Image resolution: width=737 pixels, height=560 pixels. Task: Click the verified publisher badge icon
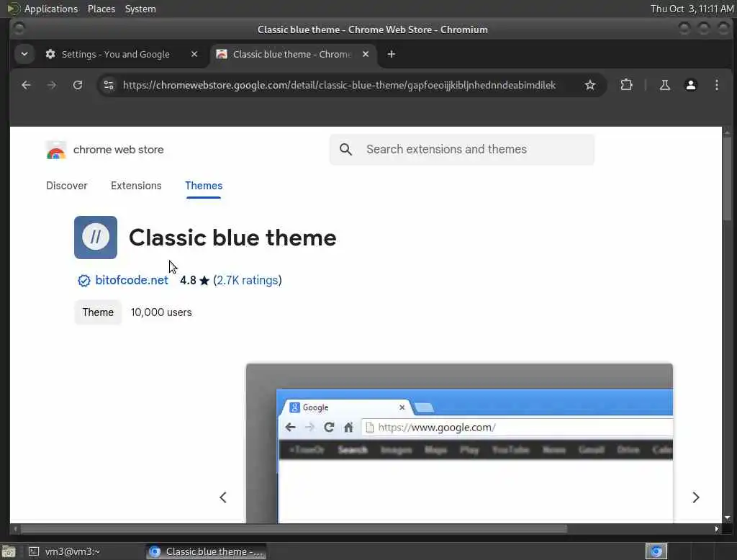click(83, 281)
